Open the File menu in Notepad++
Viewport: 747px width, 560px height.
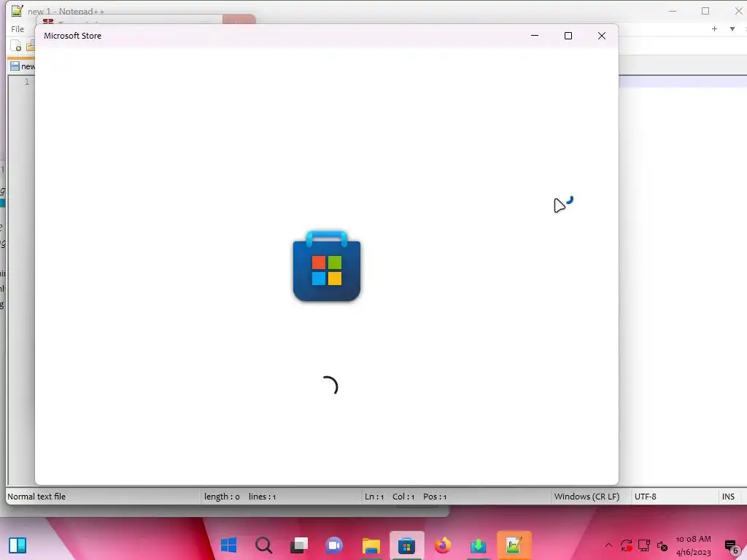(x=18, y=29)
